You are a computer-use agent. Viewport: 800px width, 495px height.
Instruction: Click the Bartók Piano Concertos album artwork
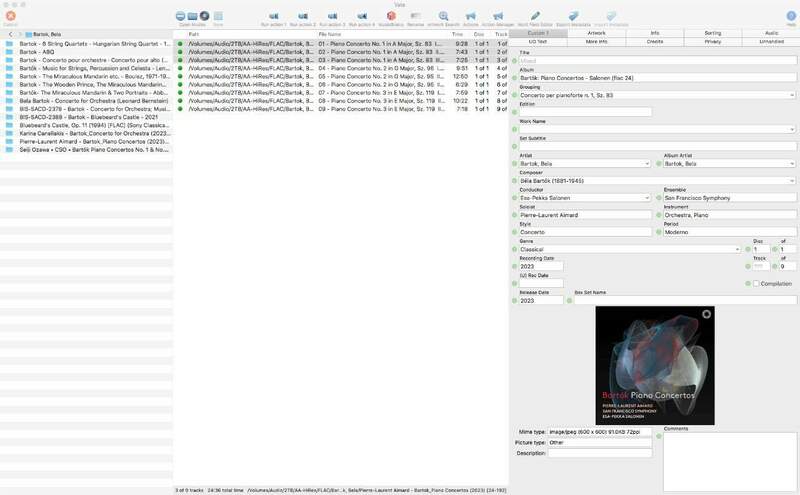coord(655,365)
